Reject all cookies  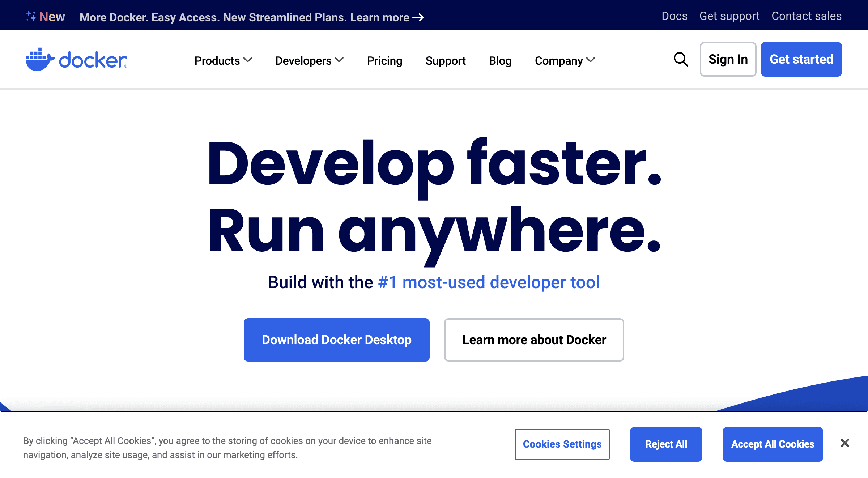(666, 444)
